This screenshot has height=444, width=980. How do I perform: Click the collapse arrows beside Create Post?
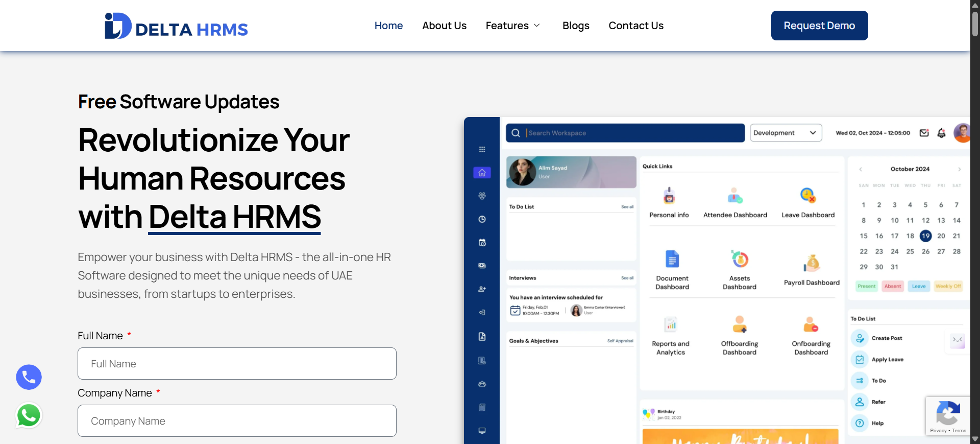[x=958, y=340]
